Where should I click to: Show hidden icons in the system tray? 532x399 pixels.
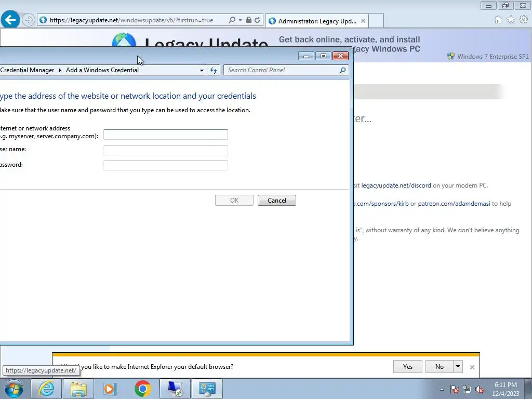[442, 389]
